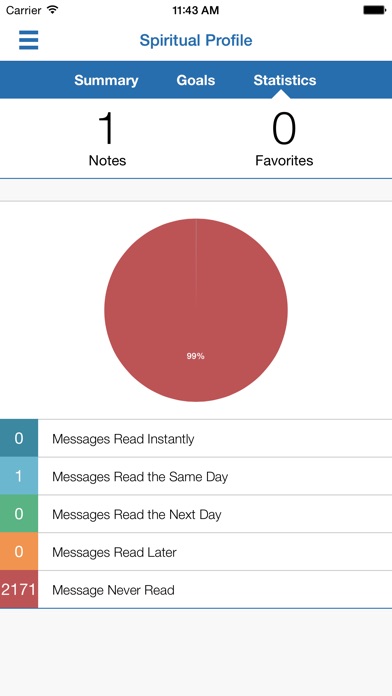The image size is (392, 696).
Task: Tap the green 0 color badge
Action: pyautogui.click(x=19, y=514)
